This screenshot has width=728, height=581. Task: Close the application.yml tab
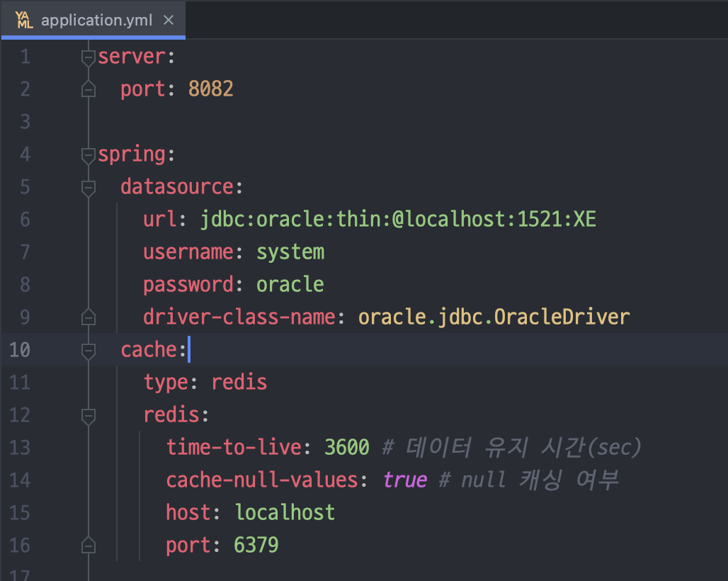[169, 20]
